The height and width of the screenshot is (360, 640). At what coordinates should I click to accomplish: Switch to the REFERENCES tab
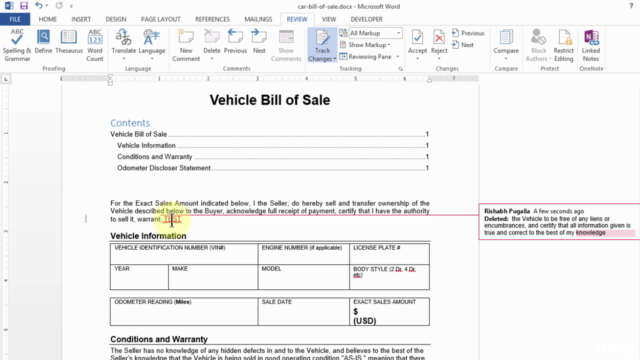(212, 19)
